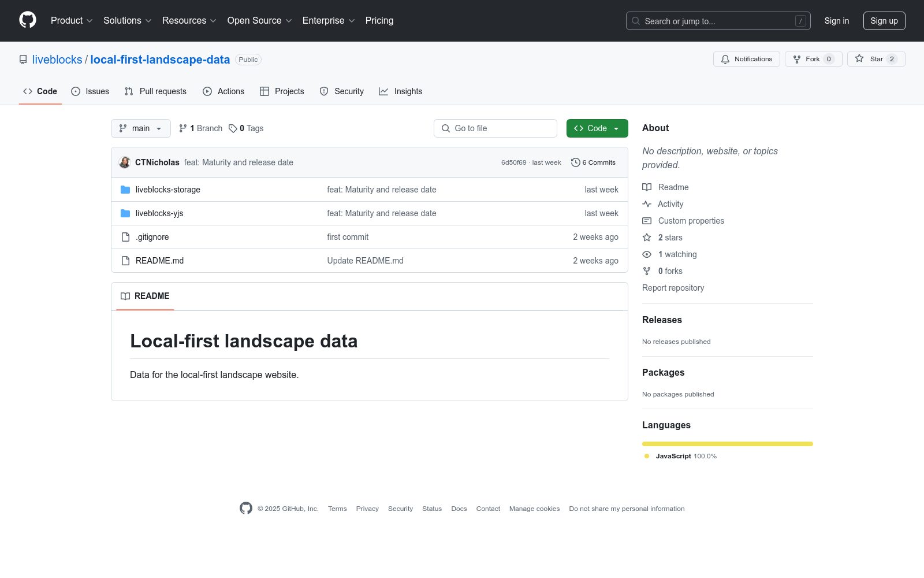This screenshot has width=924, height=578.
Task: Click the tag icon next to Tags
Action: coord(233,128)
